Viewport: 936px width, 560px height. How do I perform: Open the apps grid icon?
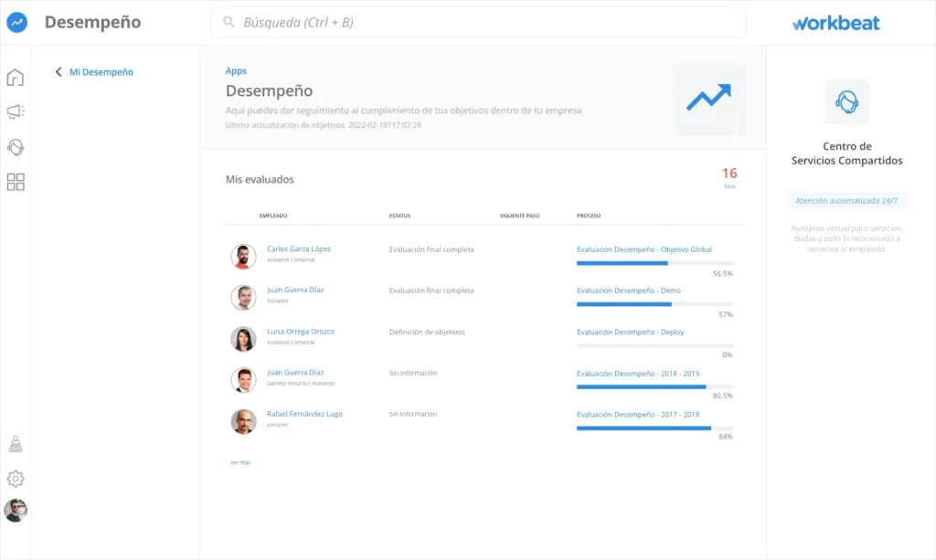point(16,182)
